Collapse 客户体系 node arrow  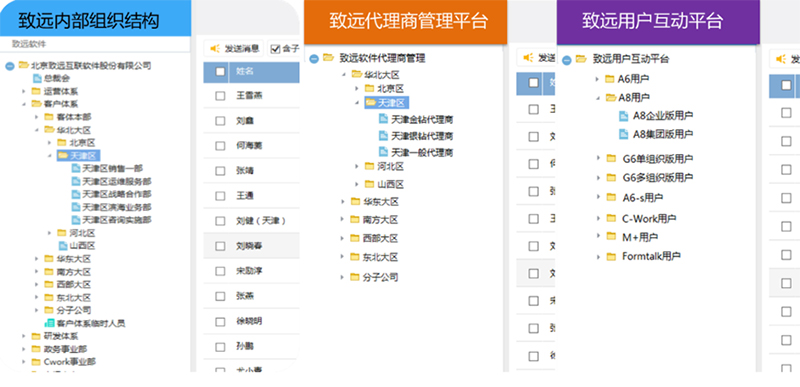click(23, 104)
